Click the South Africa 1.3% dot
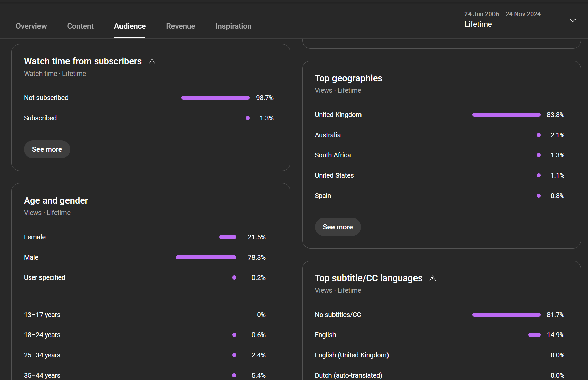This screenshot has width=588, height=380. pyautogui.click(x=539, y=155)
